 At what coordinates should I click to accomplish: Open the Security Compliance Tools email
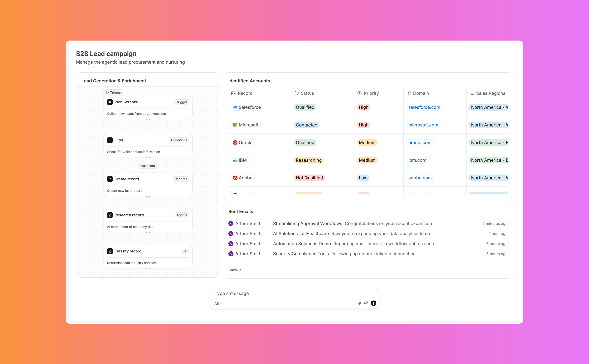click(368, 254)
